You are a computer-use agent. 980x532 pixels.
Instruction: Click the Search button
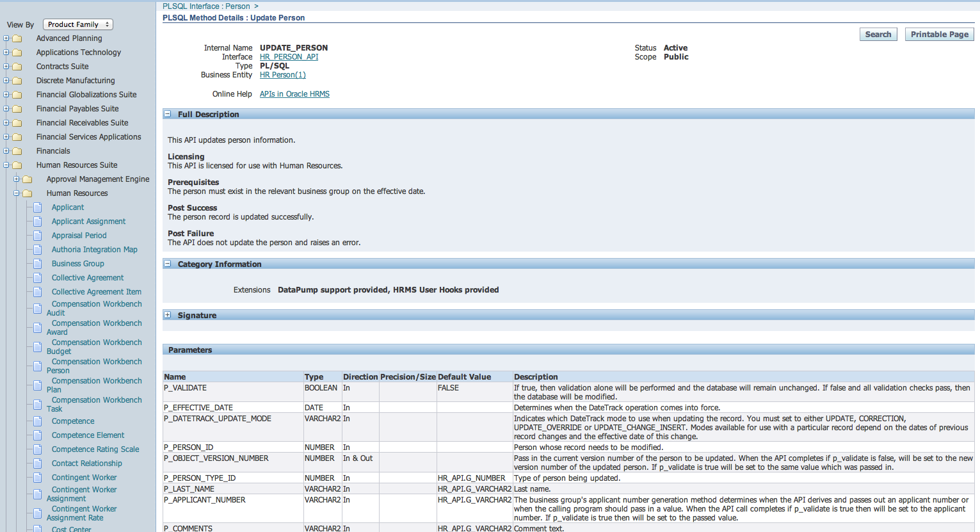pyautogui.click(x=878, y=34)
